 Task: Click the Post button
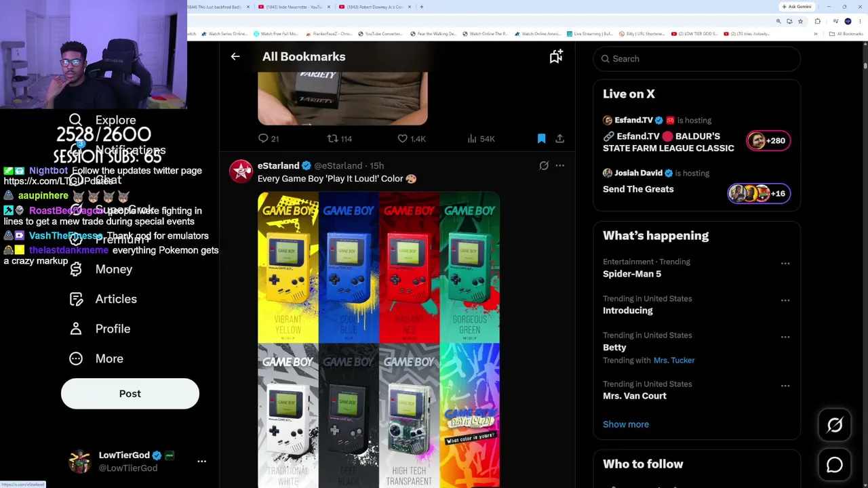pos(130,394)
